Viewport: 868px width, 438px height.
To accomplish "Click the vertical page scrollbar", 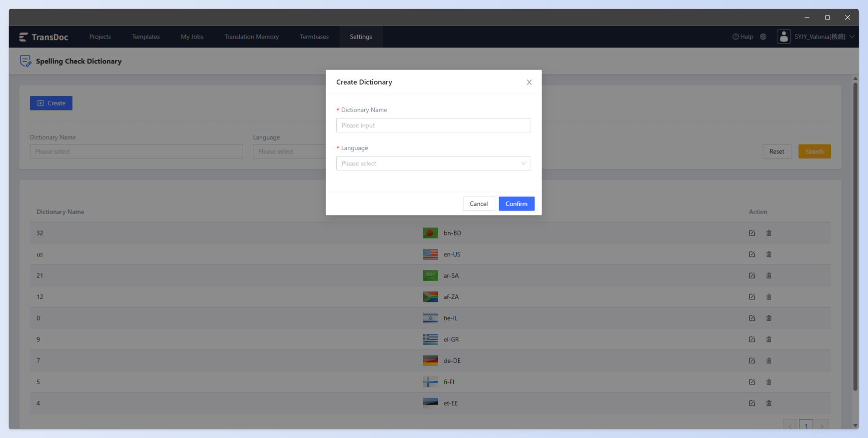I will point(855,235).
